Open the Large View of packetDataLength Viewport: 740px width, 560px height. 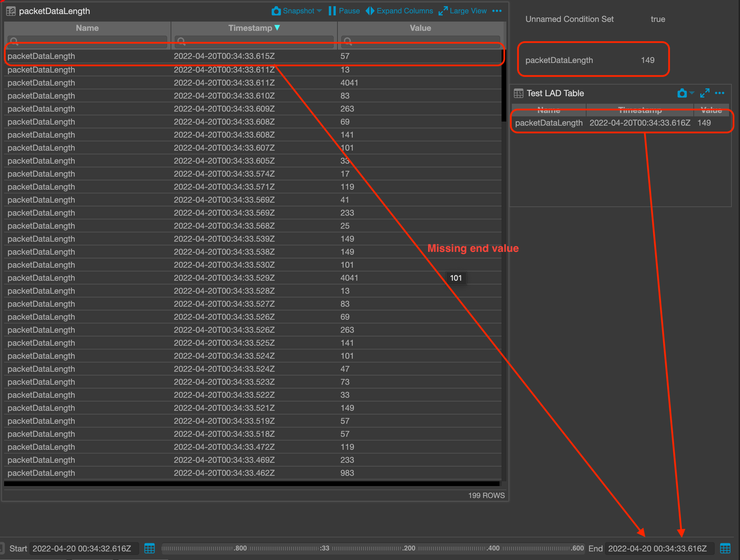click(463, 11)
